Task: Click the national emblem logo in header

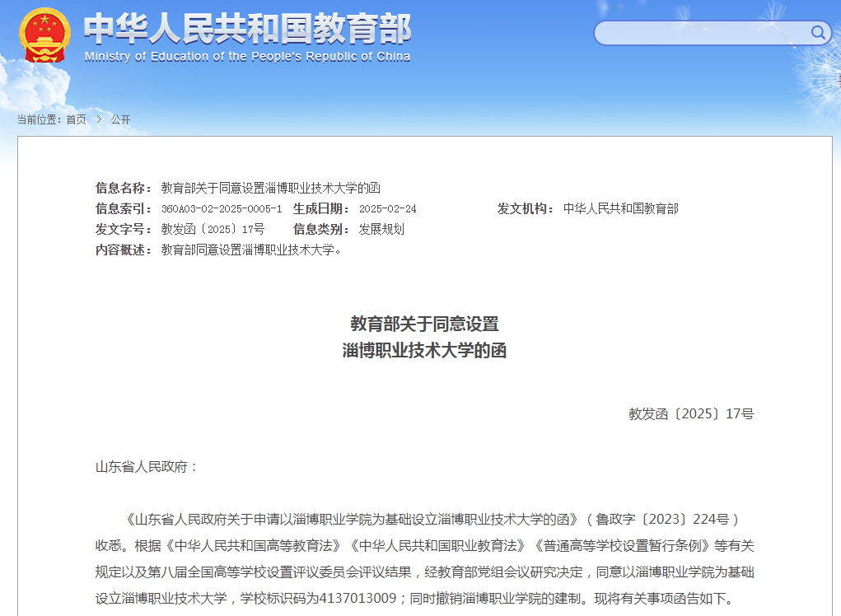Action: [x=45, y=35]
